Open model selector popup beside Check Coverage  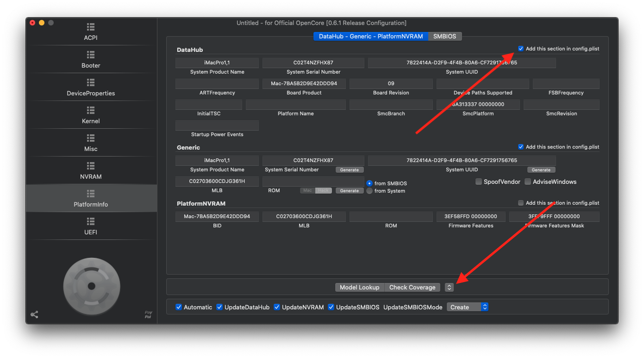pos(449,287)
